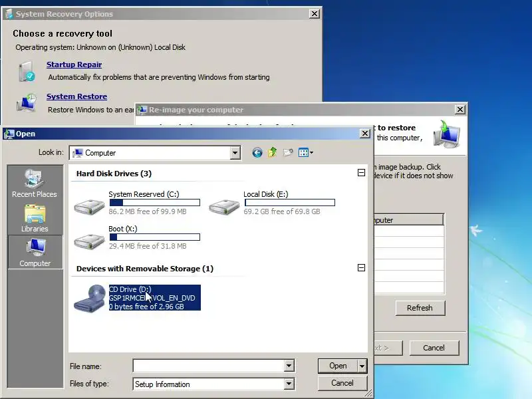The image size is (532, 399).
Task: Click the '86.2 MB free of 99.9 MB' text
Action: (x=148, y=211)
